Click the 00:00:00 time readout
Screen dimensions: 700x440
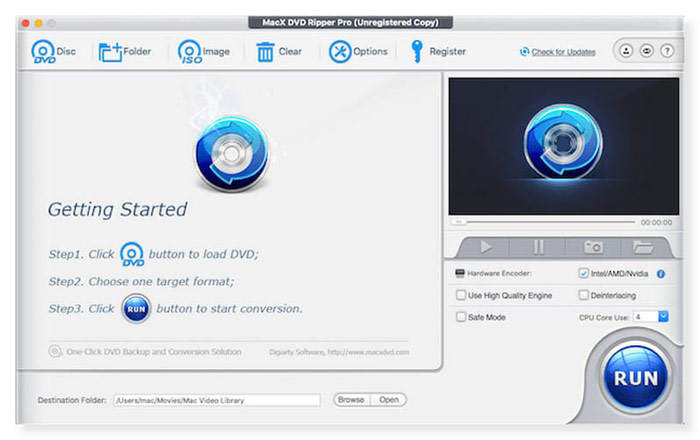pos(656,222)
